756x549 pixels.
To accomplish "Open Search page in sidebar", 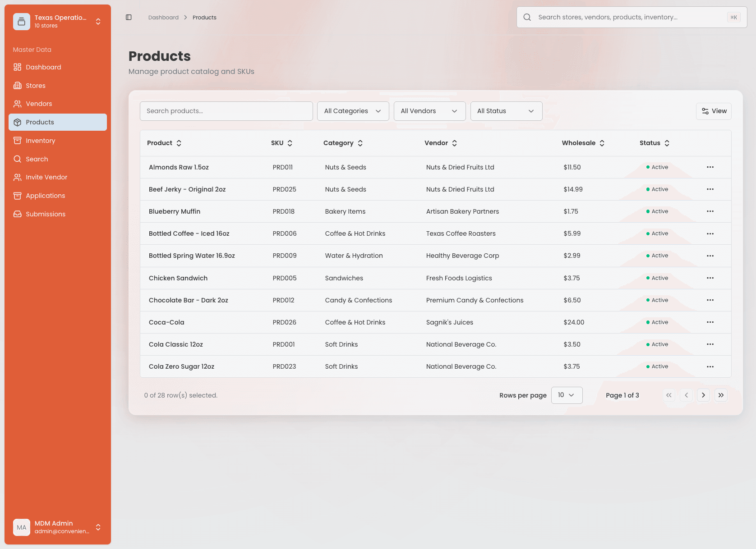I will tap(58, 159).
